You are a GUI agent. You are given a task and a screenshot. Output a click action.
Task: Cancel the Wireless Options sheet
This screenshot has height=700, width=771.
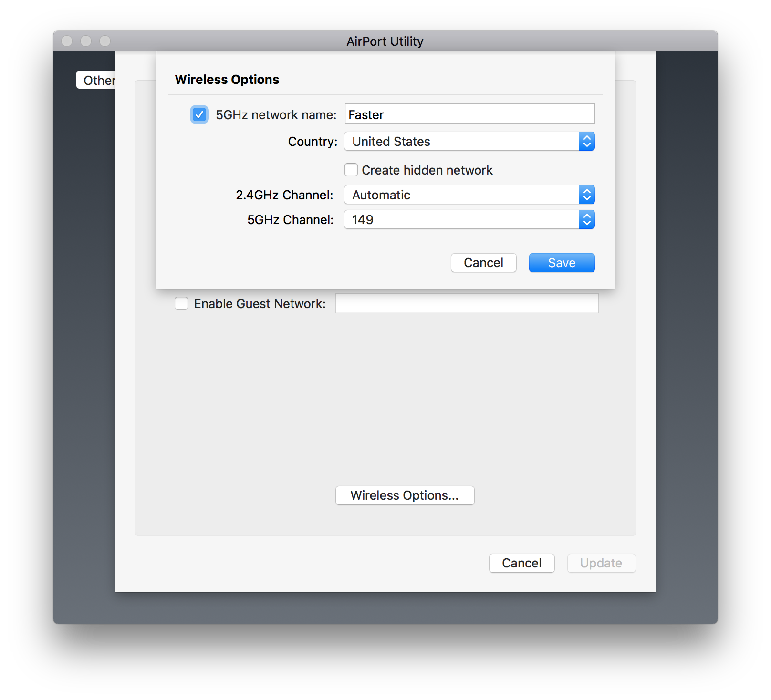(x=484, y=263)
